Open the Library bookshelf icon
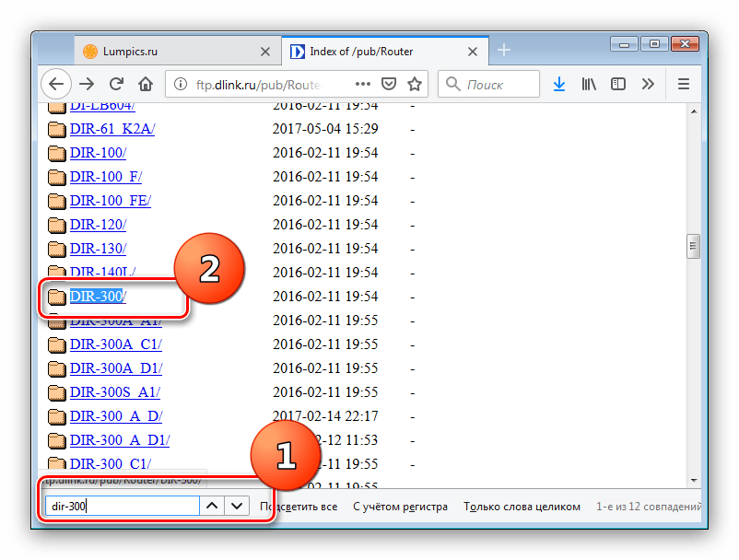 [589, 84]
